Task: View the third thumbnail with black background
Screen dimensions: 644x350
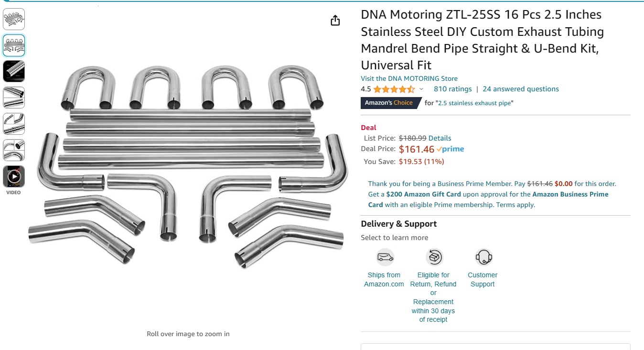Action: (14, 71)
